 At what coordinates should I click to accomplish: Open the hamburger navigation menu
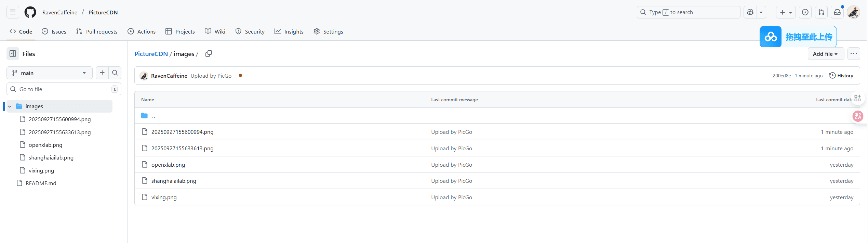point(13,12)
